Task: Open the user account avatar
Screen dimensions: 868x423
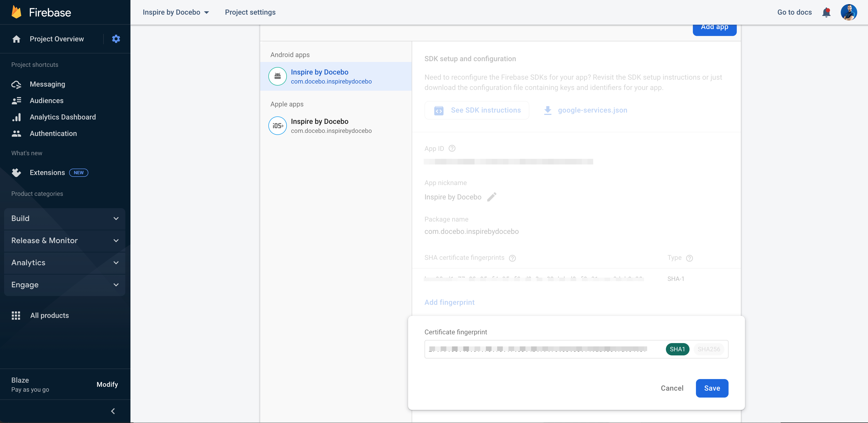Action: [849, 12]
